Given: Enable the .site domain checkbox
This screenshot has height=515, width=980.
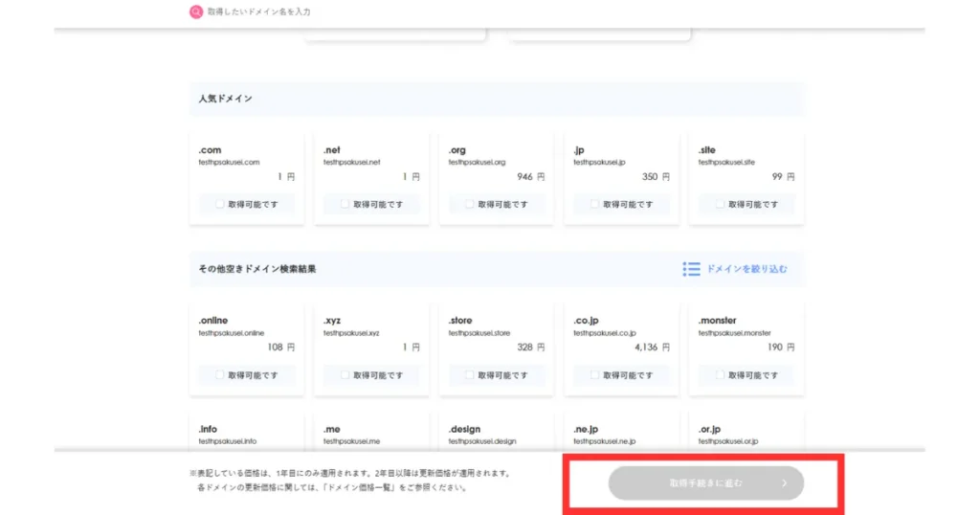Looking at the screenshot, I should (720, 204).
